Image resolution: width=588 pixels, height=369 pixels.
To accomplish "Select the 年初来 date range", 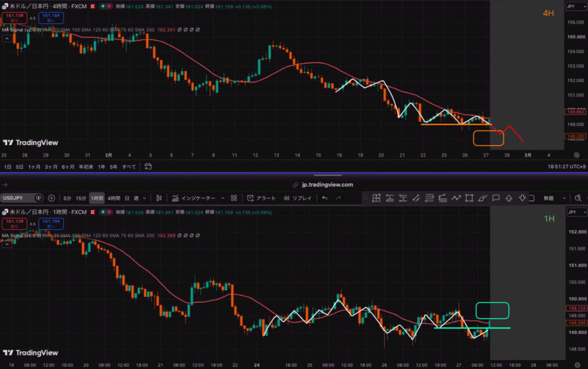I will (86, 166).
